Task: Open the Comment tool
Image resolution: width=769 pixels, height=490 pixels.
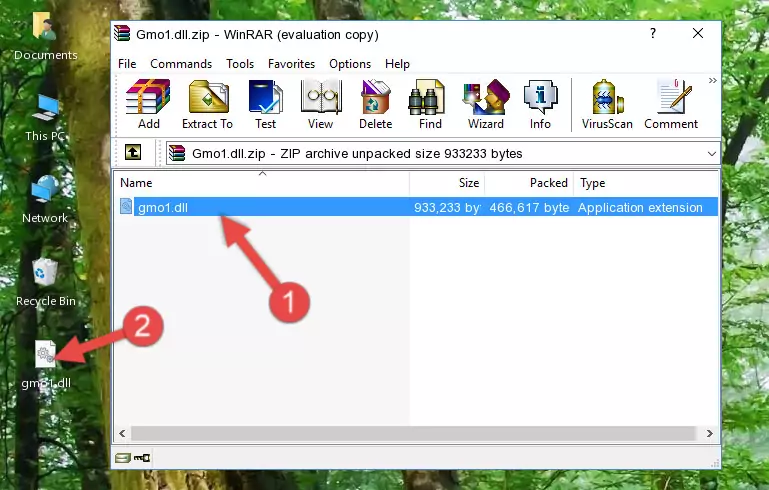Action: coord(671,104)
